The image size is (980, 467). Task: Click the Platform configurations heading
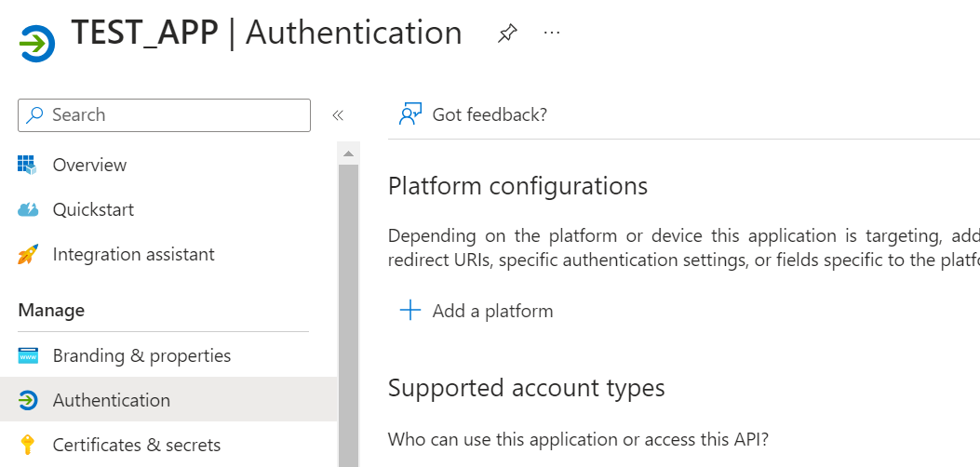[x=517, y=186]
